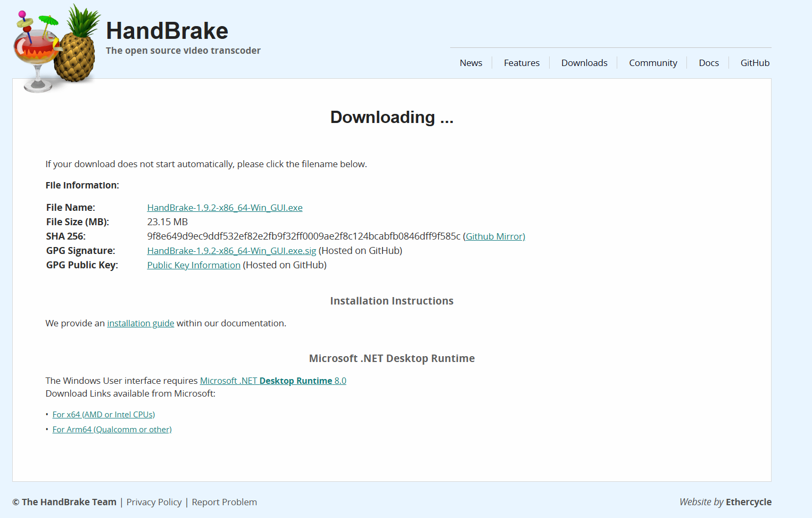Open the Downloads menu item
This screenshot has height=518, width=812.
coord(584,63)
